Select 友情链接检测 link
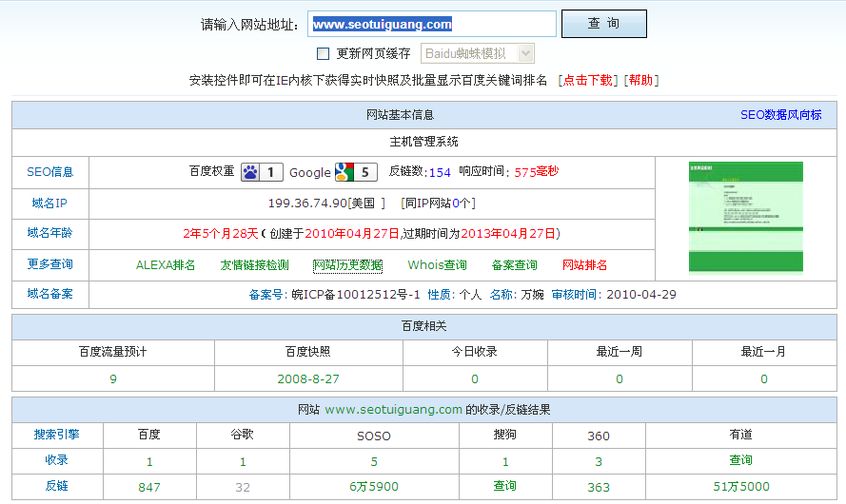Viewport: 846px width, 504px height. click(x=254, y=265)
